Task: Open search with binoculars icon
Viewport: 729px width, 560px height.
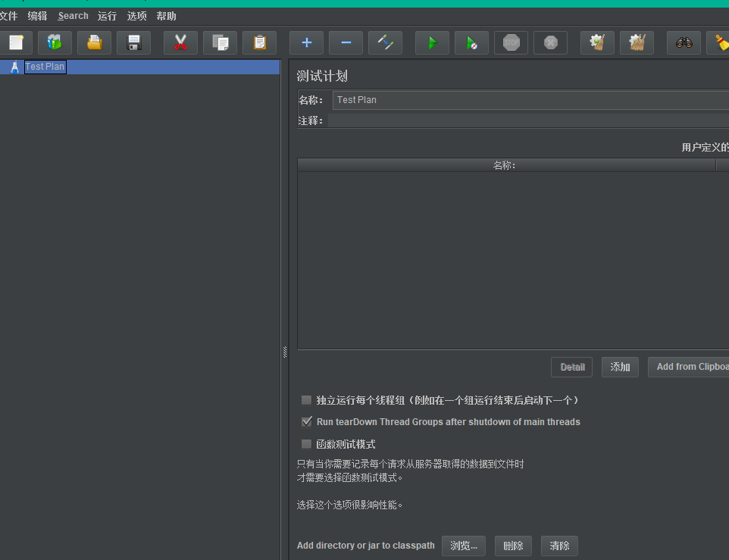Action: click(x=684, y=42)
